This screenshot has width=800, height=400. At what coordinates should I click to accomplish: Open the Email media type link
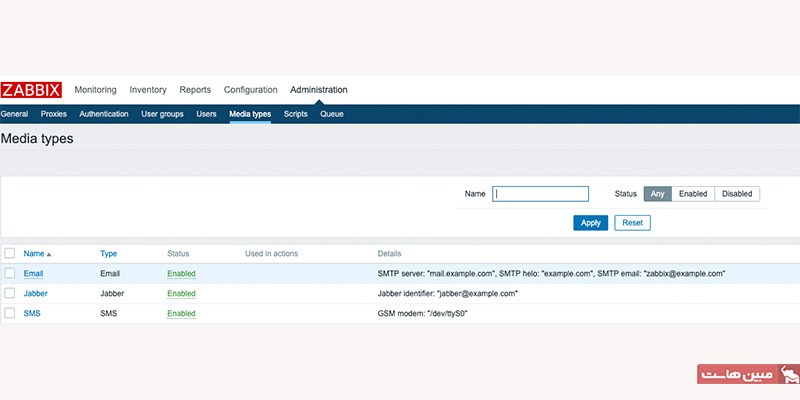33,273
